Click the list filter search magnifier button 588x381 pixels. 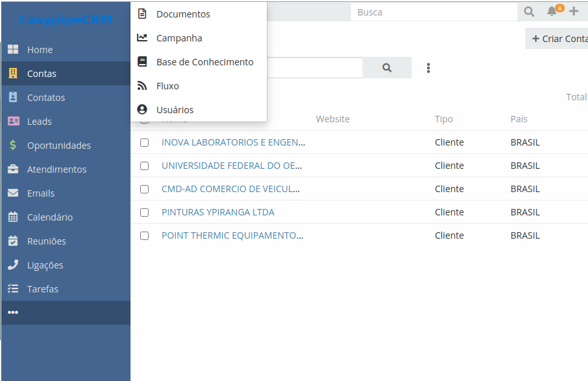tap(387, 67)
